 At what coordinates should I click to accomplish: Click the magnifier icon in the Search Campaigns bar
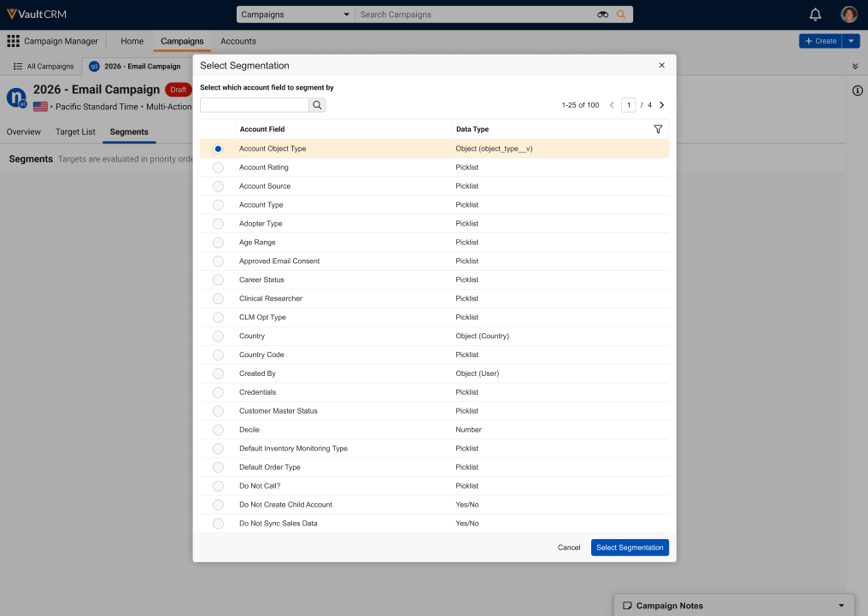[621, 15]
